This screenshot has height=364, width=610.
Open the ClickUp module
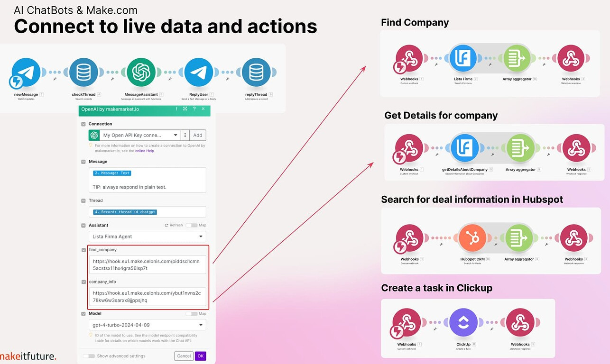point(463,323)
